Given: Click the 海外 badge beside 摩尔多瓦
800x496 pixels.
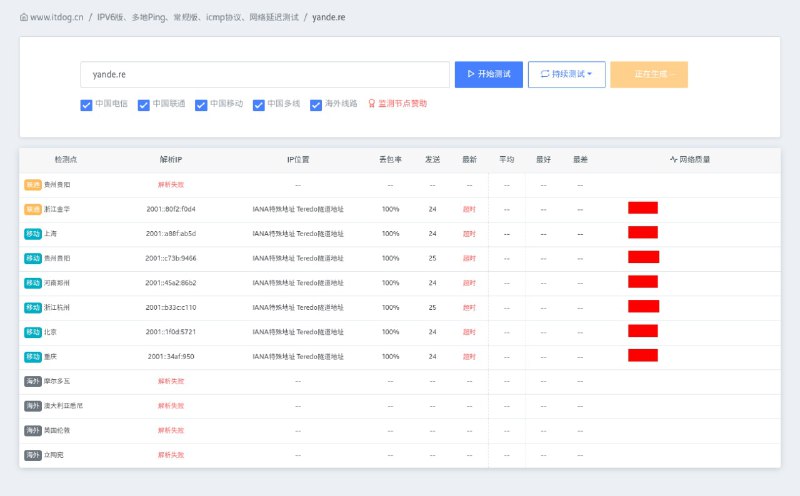Looking at the screenshot, I should 33,381.
